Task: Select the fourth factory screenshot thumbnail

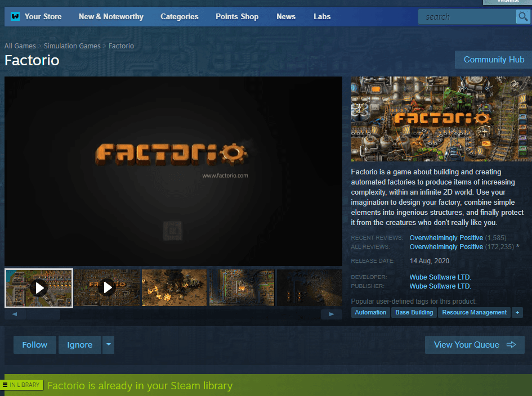Action: 242,288
